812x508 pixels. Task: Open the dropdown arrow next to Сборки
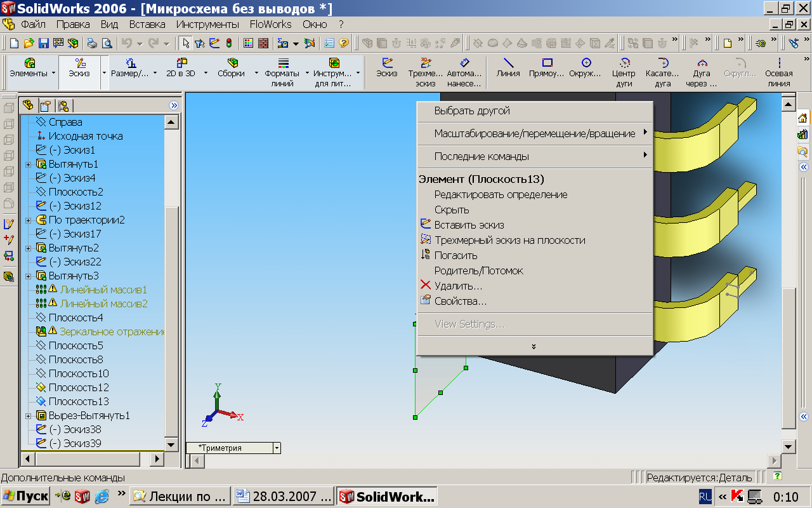(x=255, y=73)
